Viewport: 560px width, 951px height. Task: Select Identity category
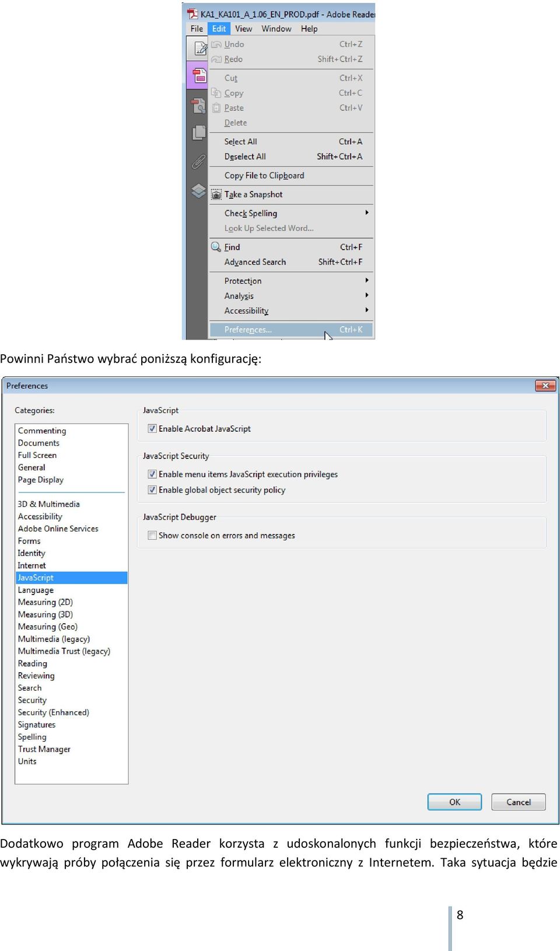(x=32, y=553)
